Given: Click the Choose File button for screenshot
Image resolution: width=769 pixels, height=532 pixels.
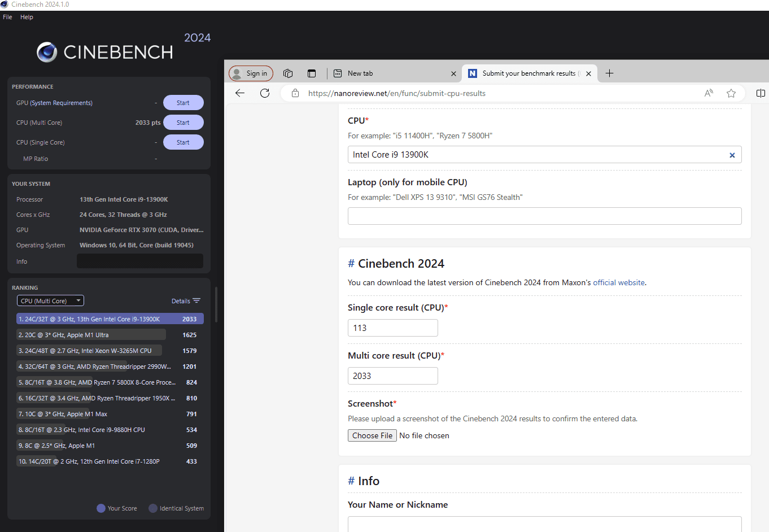Looking at the screenshot, I should pos(372,435).
